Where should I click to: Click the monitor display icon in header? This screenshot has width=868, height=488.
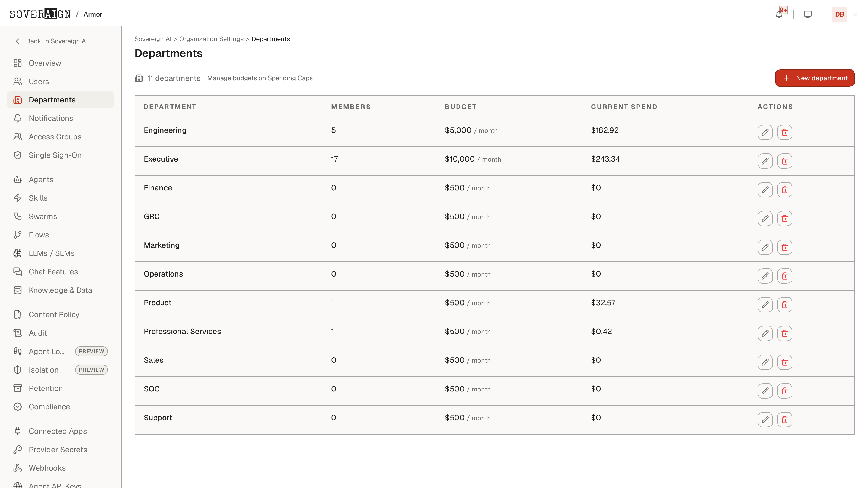click(x=808, y=14)
